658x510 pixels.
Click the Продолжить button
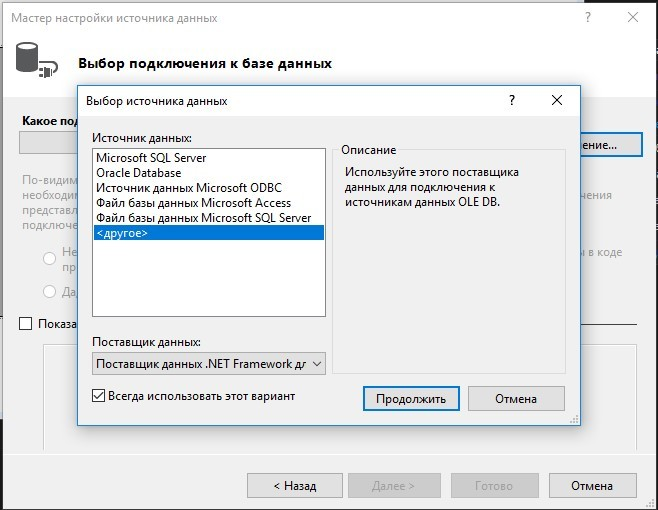(x=411, y=398)
